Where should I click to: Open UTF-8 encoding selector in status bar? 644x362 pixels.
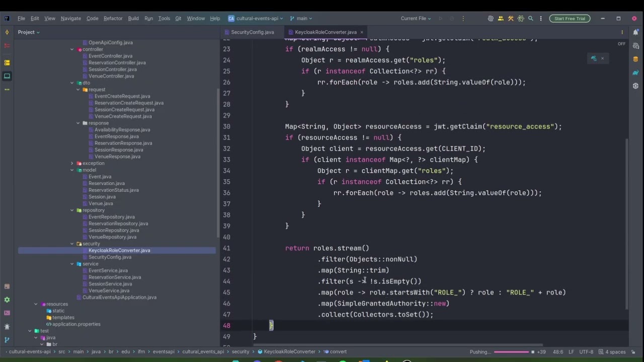click(x=586, y=352)
